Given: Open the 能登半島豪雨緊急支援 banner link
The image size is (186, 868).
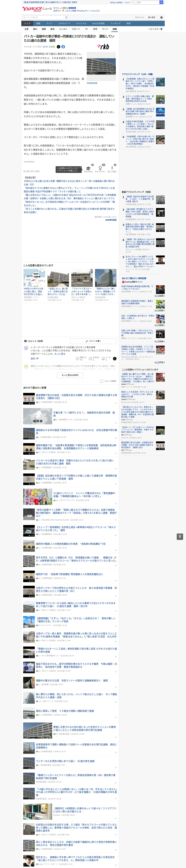Looking at the screenshot, I should click(x=50, y=2).
